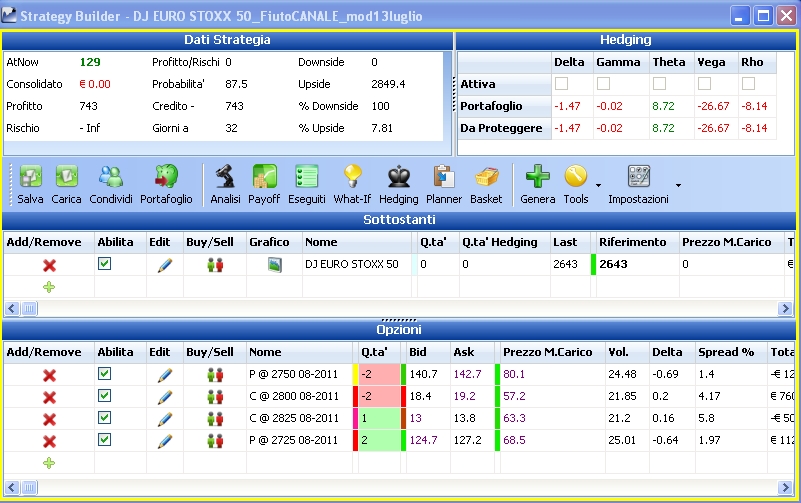Toggle the Attiva Vega checkbox
801x503 pixels.
coord(704,83)
